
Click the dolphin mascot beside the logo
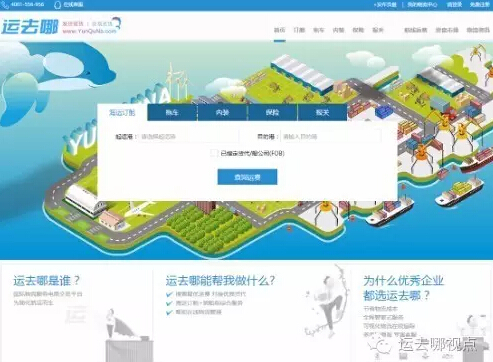[116, 23]
